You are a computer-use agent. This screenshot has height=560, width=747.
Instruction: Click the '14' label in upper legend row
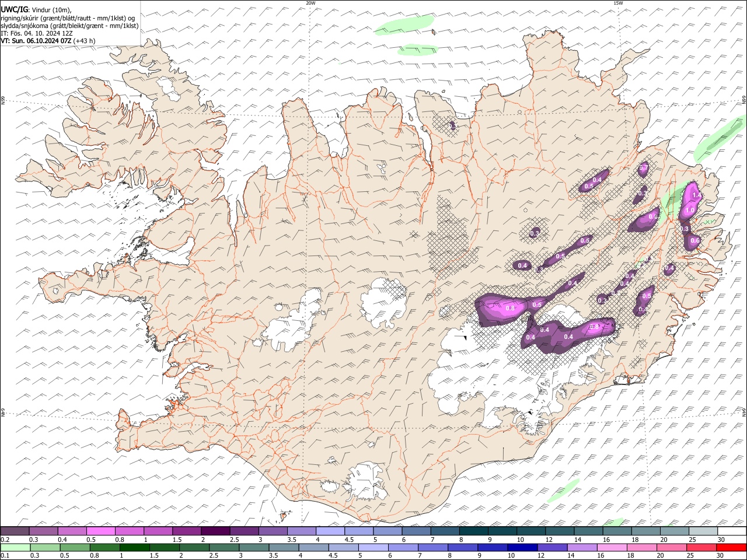click(x=577, y=540)
